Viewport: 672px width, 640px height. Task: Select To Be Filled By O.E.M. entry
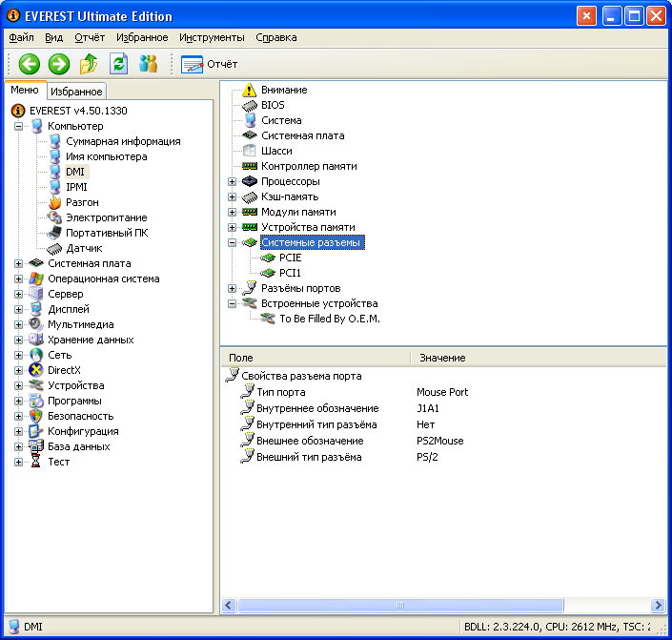[x=330, y=319]
